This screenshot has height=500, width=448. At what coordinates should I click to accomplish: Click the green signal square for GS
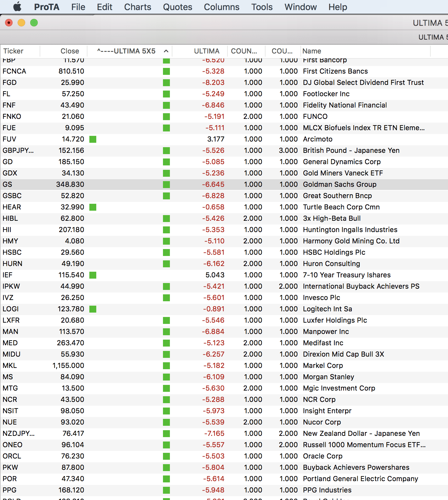(x=166, y=185)
